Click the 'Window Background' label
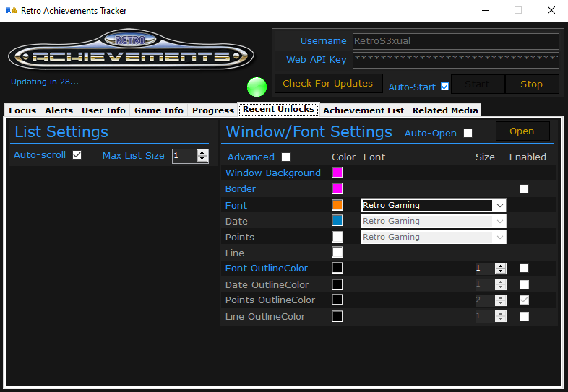This screenshot has height=392, width=568. coord(273,173)
